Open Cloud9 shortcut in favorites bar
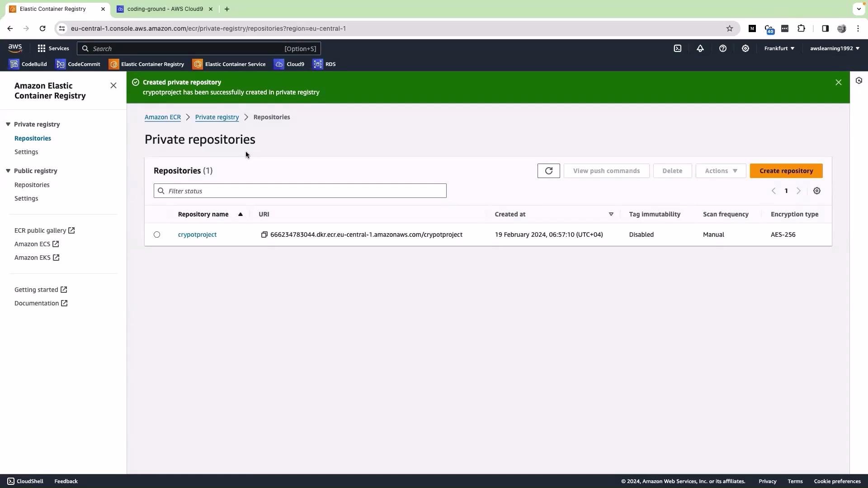 click(289, 64)
